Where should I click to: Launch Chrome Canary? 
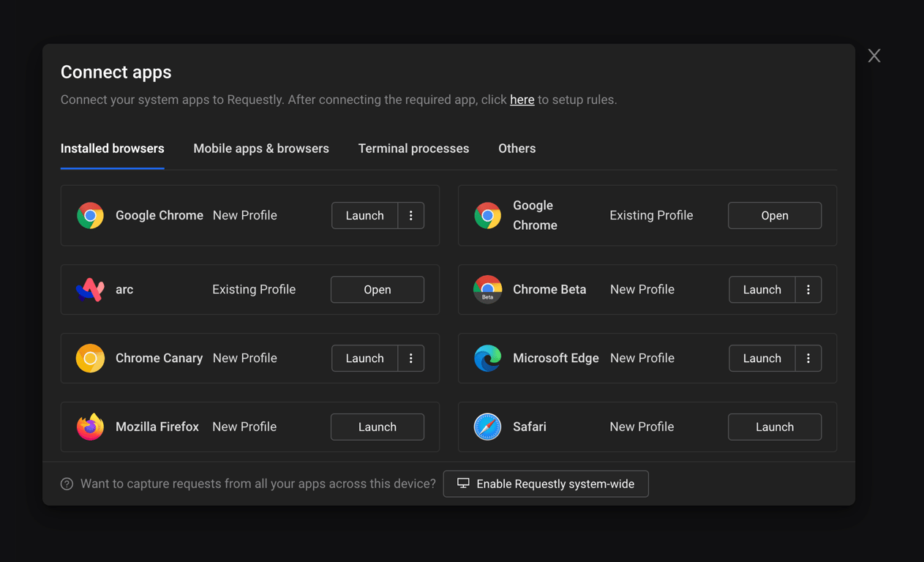[x=364, y=359]
